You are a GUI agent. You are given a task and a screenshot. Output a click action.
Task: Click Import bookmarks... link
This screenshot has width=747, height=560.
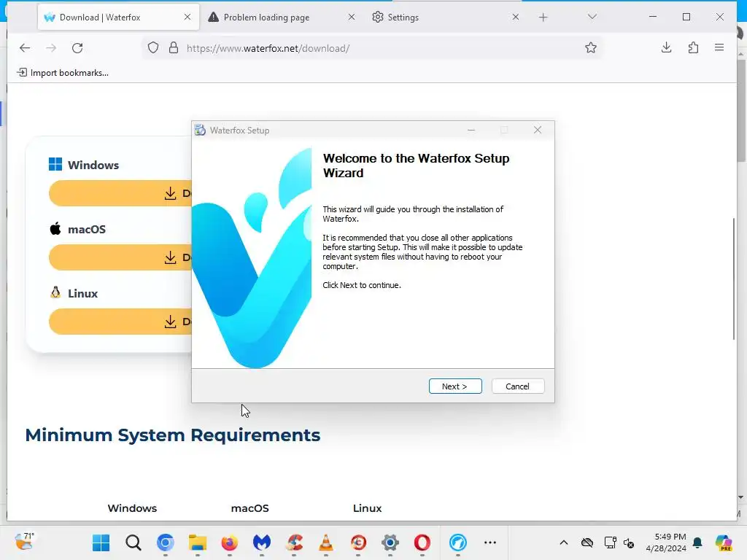coord(63,73)
